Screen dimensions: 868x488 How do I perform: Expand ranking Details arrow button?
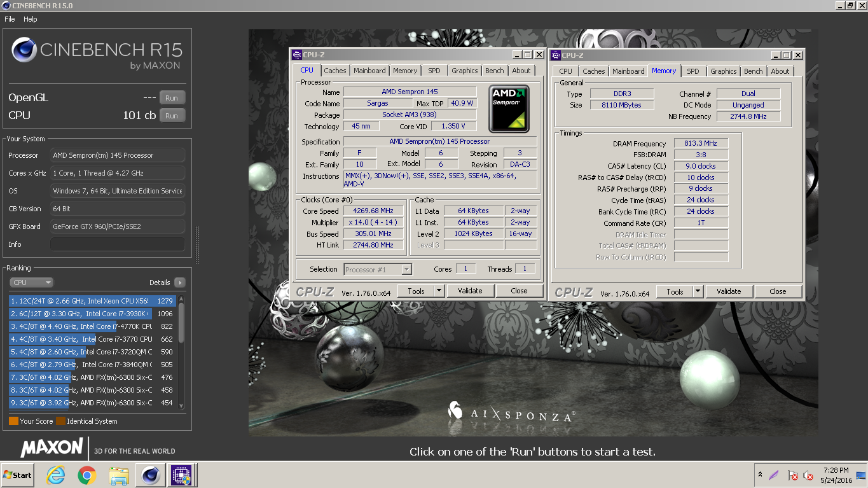(179, 282)
